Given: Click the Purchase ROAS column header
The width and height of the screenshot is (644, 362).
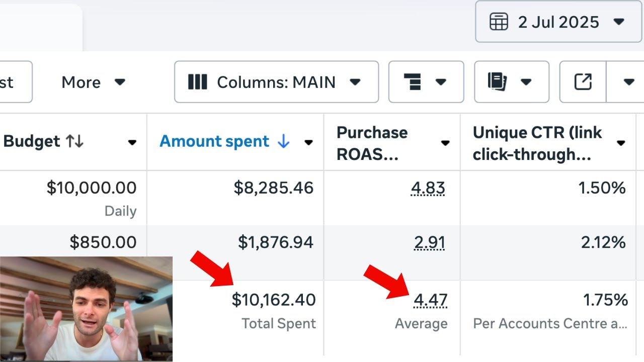Looking at the screenshot, I should click(x=372, y=143).
